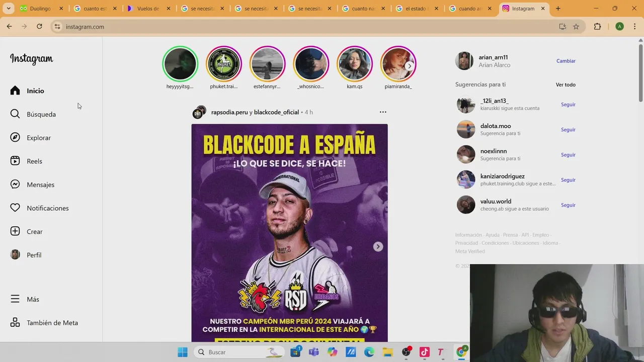View estefannyr... story

coord(267,64)
